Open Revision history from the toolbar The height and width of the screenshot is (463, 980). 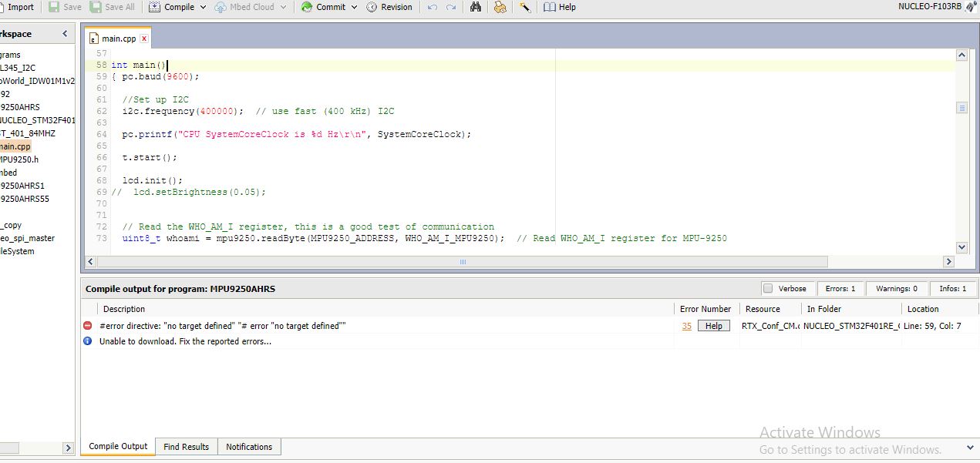tap(389, 7)
